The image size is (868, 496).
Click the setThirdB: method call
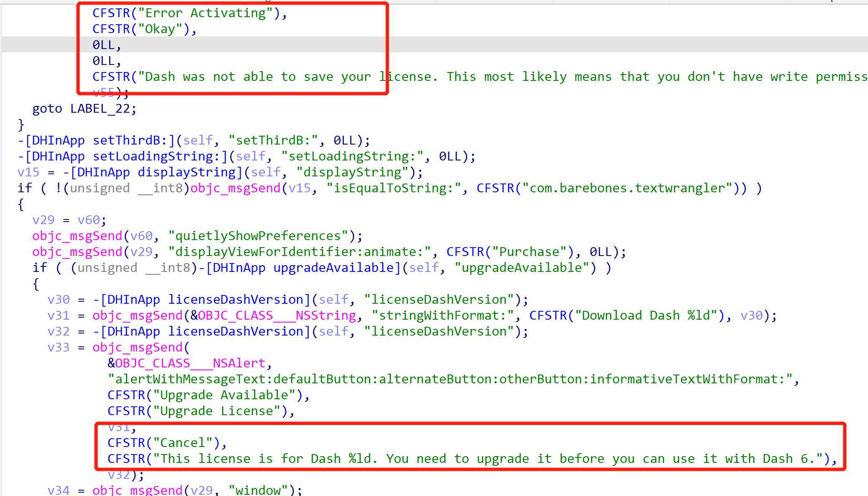click(x=133, y=141)
